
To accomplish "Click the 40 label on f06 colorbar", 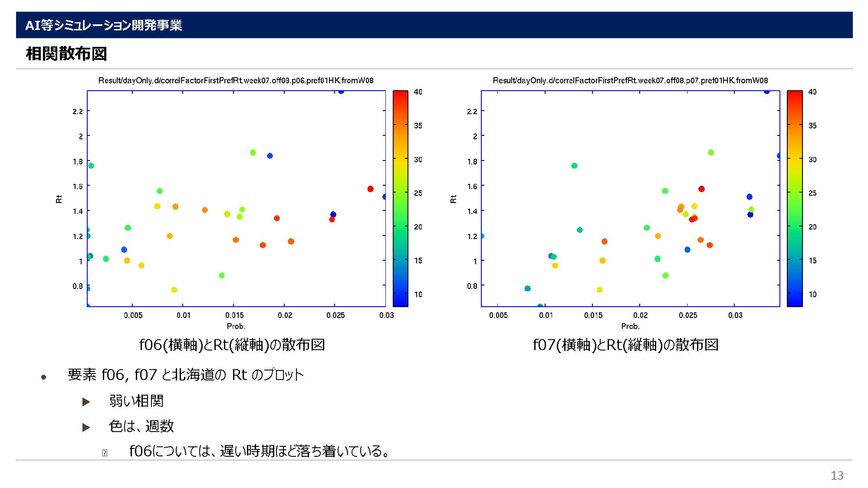I will [x=418, y=92].
